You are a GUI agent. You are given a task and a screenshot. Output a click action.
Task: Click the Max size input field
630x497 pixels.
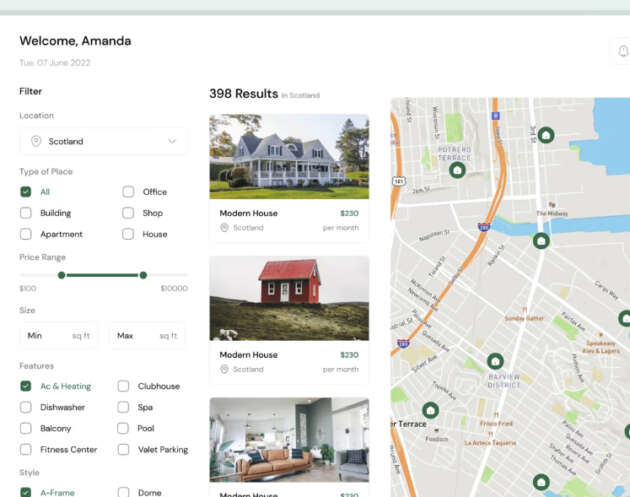coord(147,335)
